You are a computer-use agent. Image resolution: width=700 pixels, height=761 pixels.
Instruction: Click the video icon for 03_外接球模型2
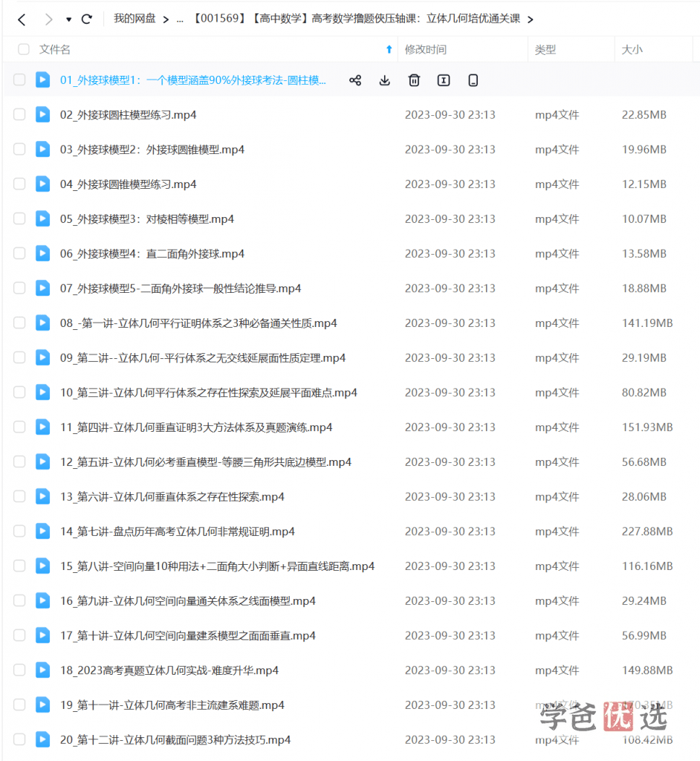point(42,149)
